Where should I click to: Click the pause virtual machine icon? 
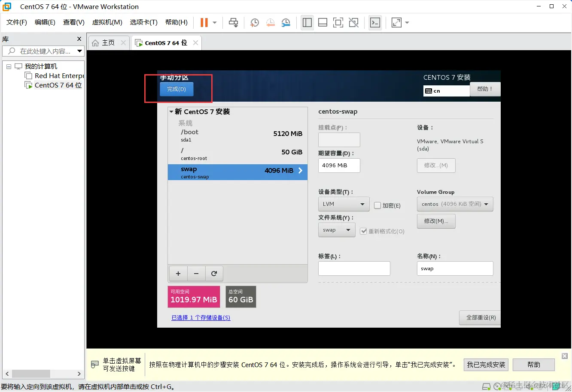(204, 22)
